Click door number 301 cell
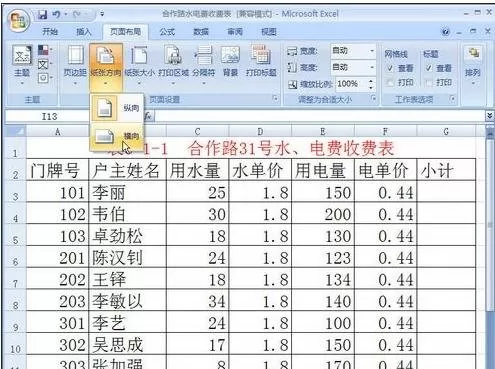Viewport: 495px width, 369px height. pyautogui.click(x=57, y=323)
